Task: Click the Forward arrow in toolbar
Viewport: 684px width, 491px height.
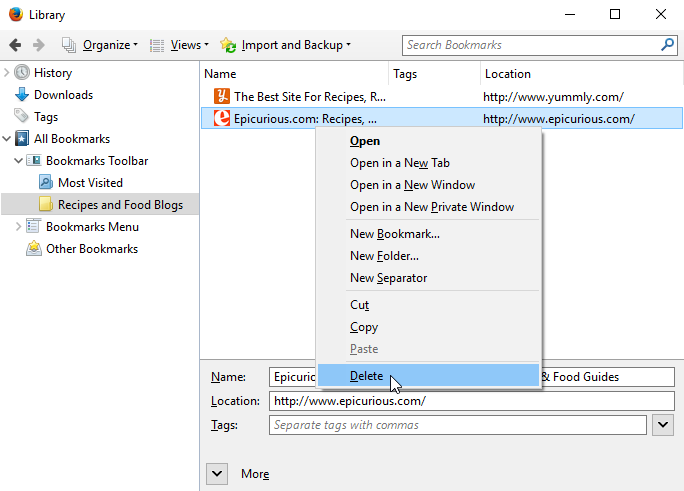Action: click(x=39, y=45)
